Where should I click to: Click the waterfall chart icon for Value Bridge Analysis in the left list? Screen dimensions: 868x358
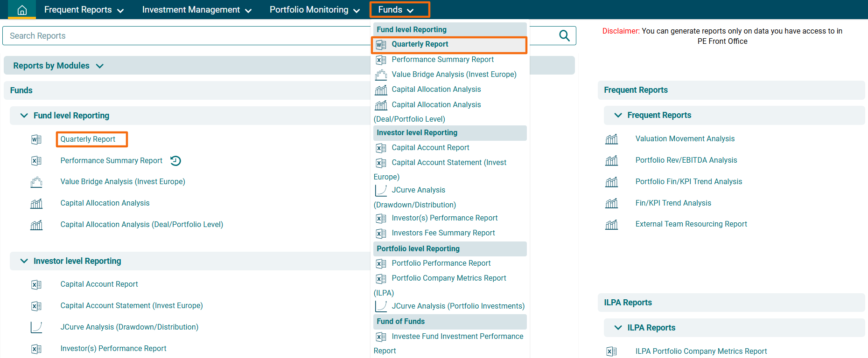tap(36, 182)
